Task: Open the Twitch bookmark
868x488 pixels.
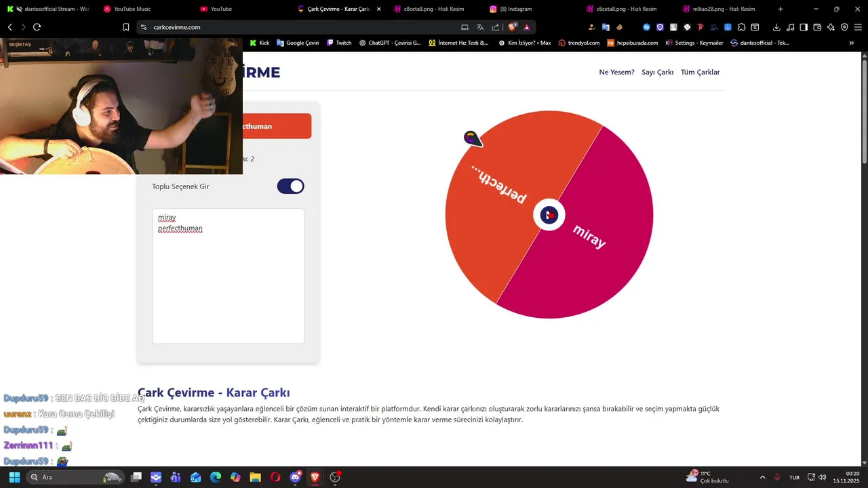Action: point(339,43)
